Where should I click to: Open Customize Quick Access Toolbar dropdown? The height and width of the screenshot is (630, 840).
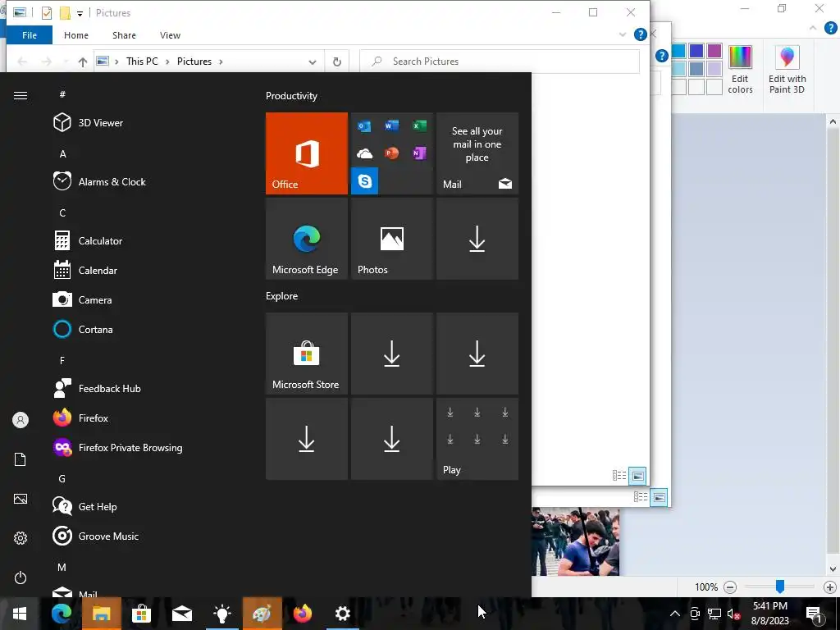click(80, 13)
